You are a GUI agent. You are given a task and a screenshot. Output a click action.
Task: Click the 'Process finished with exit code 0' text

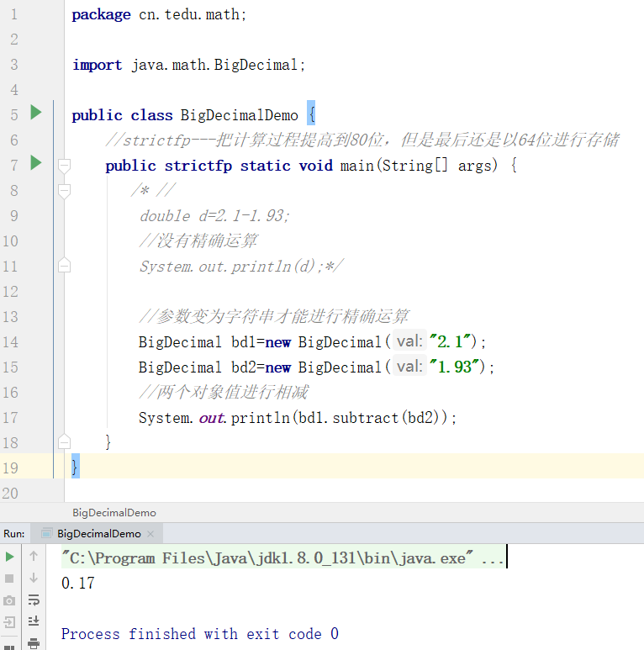click(x=200, y=634)
